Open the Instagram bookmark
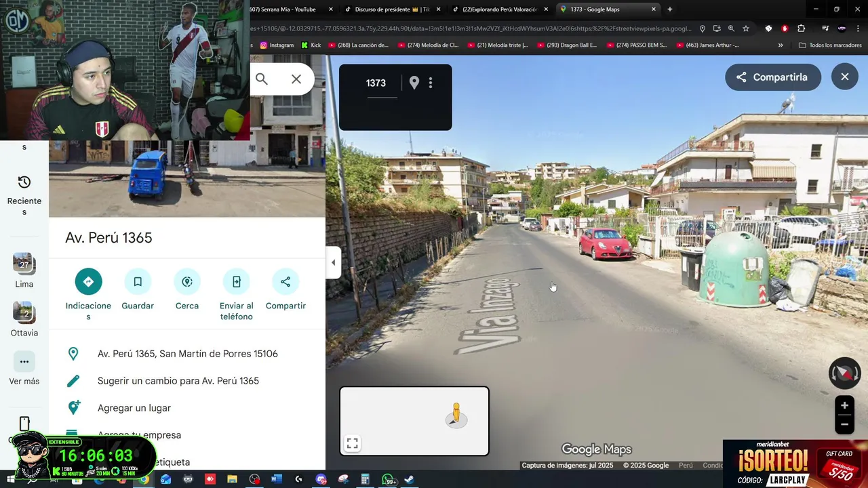The image size is (868, 488). (x=277, y=45)
